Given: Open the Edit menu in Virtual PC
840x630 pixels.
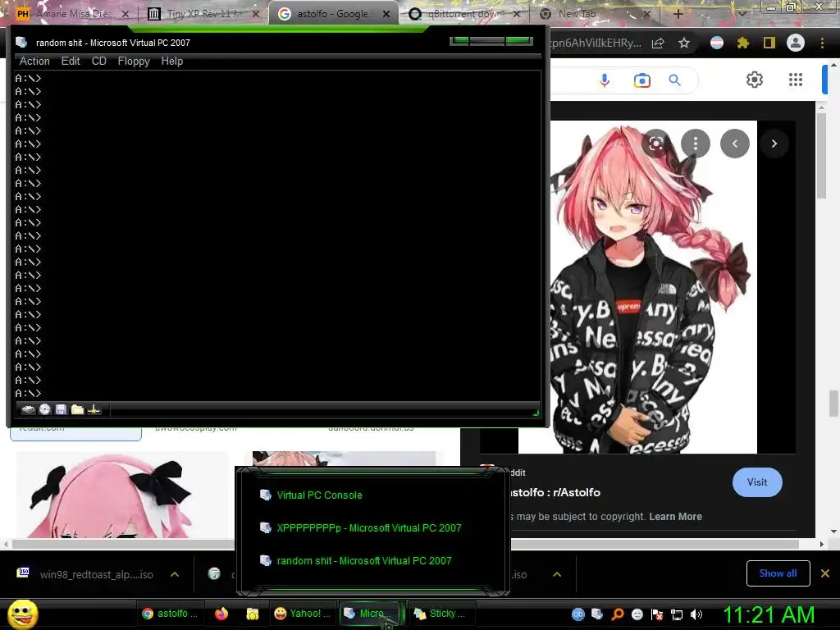Looking at the screenshot, I should [x=71, y=61].
